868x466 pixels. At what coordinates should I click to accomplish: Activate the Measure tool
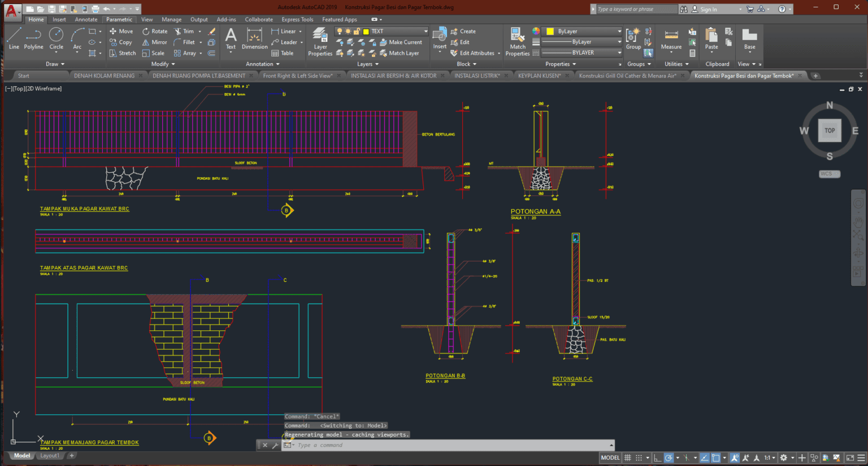tap(670, 38)
